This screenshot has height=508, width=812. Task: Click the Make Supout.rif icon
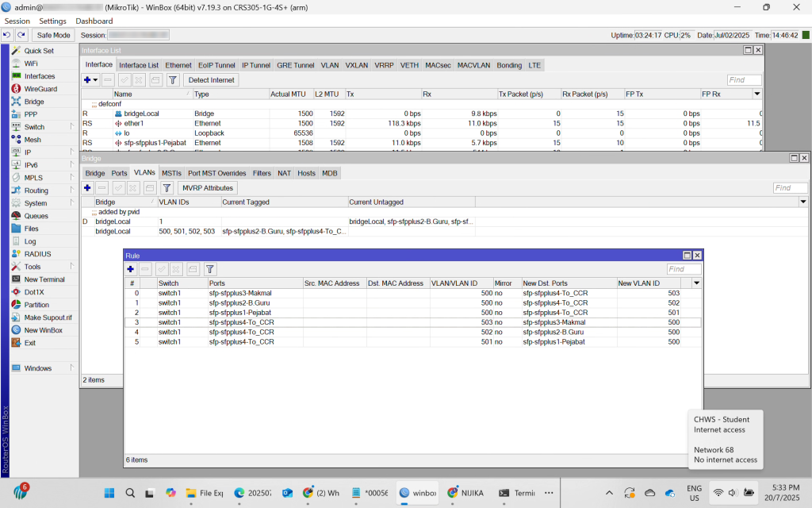[x=17, y=317]
